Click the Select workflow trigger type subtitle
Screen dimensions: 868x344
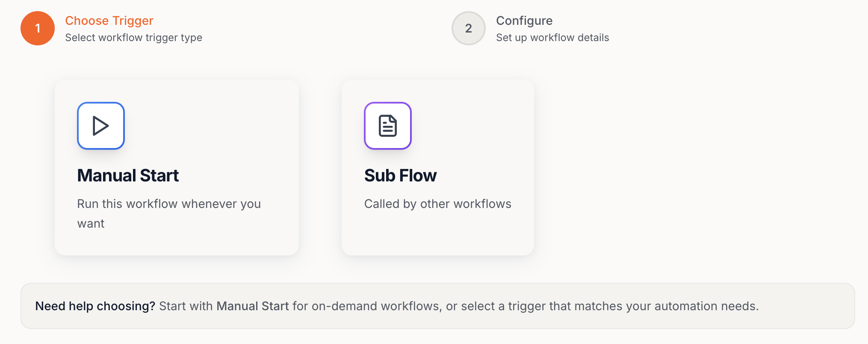click(133, 38)
